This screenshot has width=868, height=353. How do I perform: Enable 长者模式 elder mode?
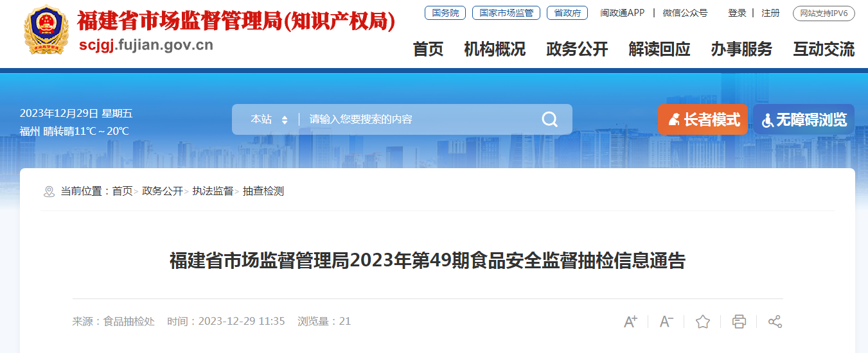point(703,119)
